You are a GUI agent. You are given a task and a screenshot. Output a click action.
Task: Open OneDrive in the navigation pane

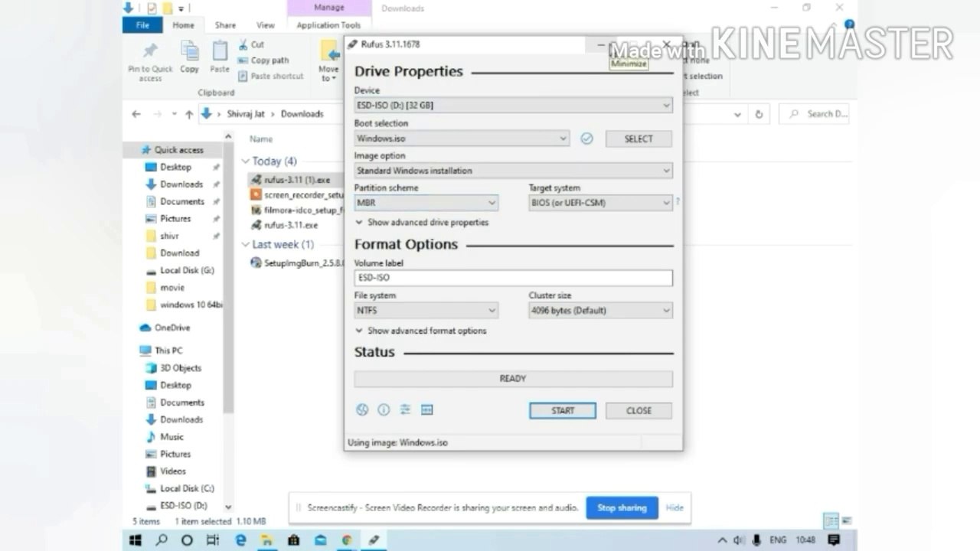click(x=165, y=328)
